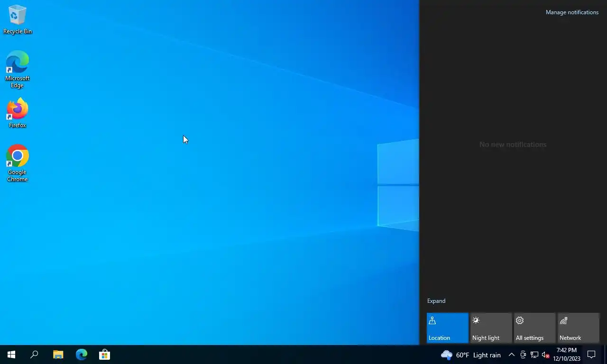Open the network tray icon
Viewport: 607px width, 364px height.
pyautogui.click(x=534, y=355)
